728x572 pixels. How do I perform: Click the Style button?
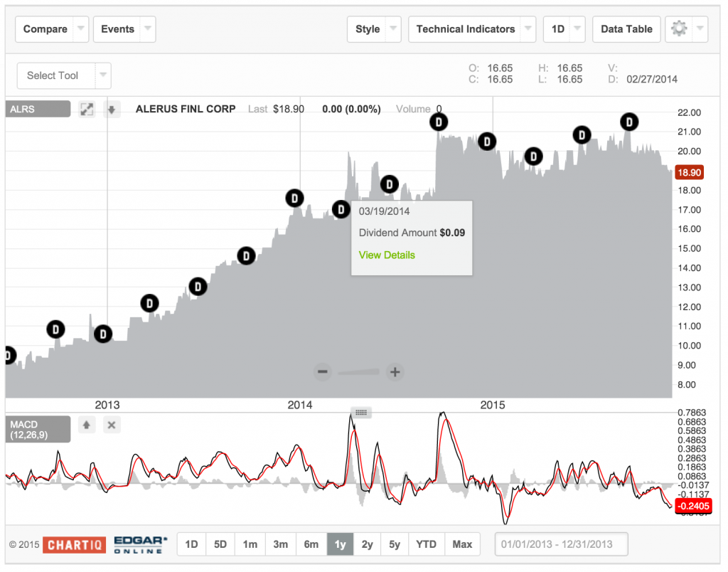368,29
